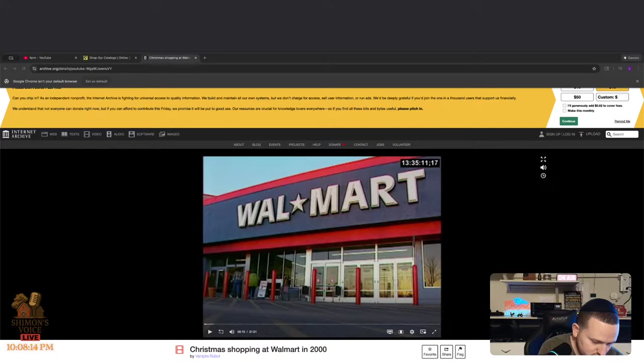This screenshot has height=362, width=644.
Task: Open the Blog menu item
Action: pyautogui.click(x=256, y=145)
